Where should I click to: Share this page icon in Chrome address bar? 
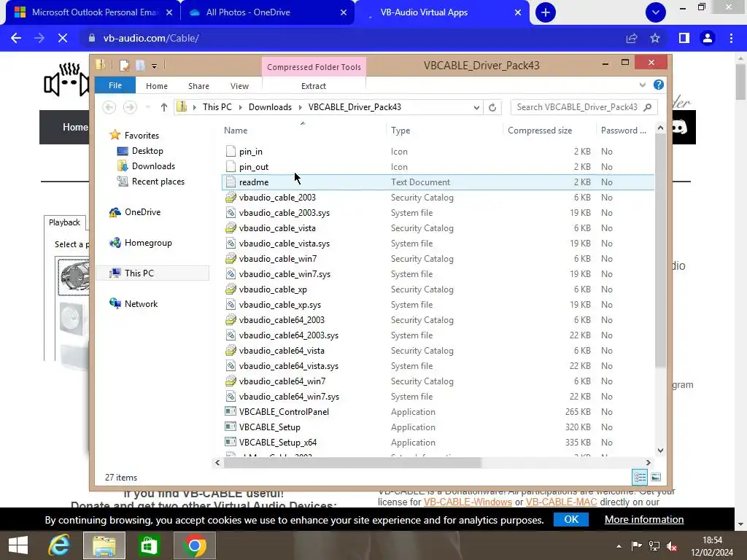coord(632,38)
